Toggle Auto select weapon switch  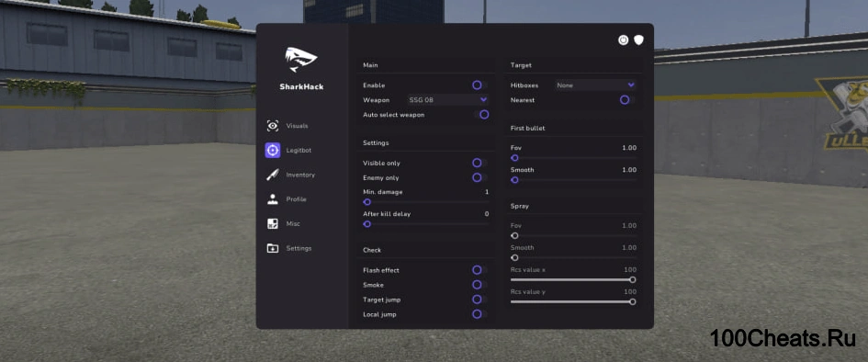click(481, 115)
